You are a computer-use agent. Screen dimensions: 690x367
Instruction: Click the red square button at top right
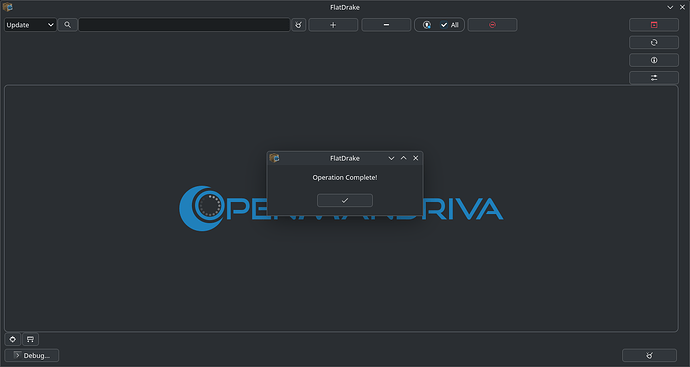[653, 25]
